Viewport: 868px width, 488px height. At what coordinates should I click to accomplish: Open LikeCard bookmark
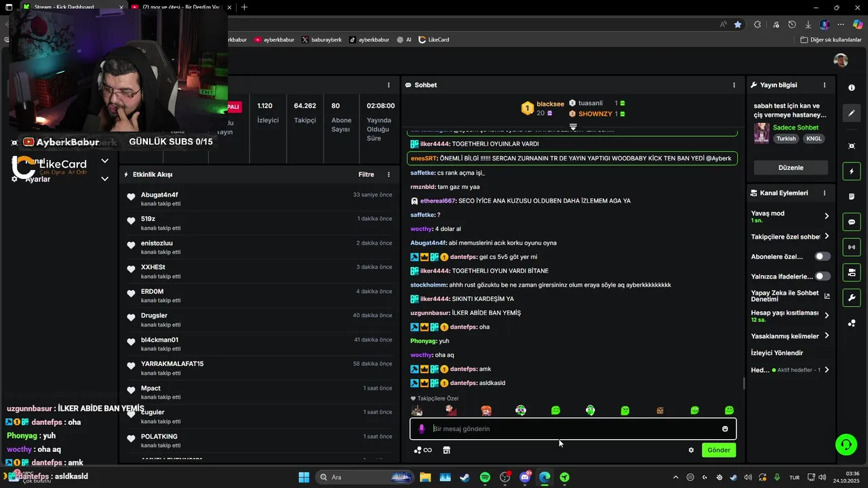(434, 39)
